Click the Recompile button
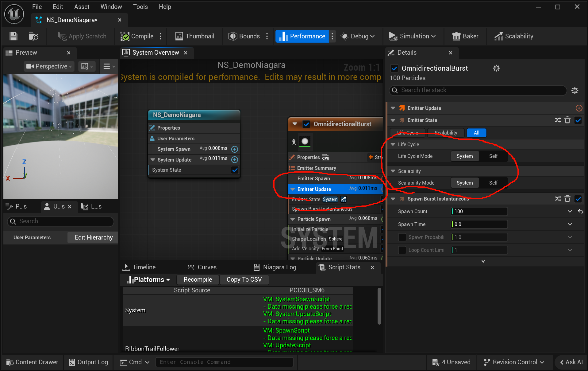Viewport: 588px width, 371px height. tap(198, 279)
